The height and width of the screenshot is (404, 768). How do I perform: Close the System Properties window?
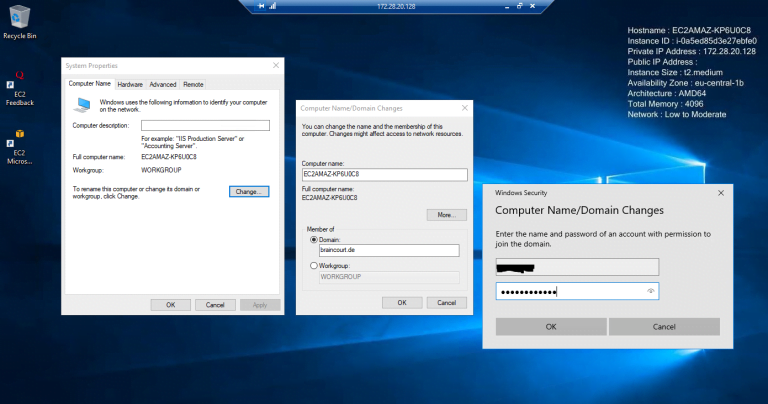275,64
